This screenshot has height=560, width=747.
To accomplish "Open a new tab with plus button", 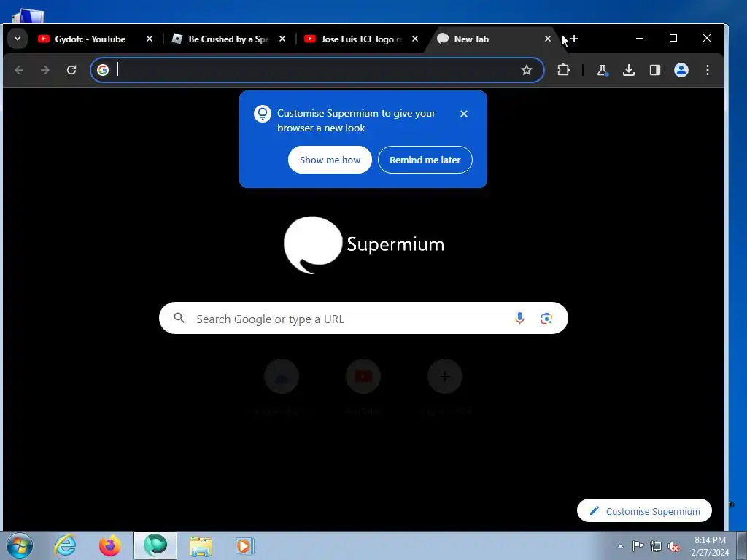I will coord(574,39).
